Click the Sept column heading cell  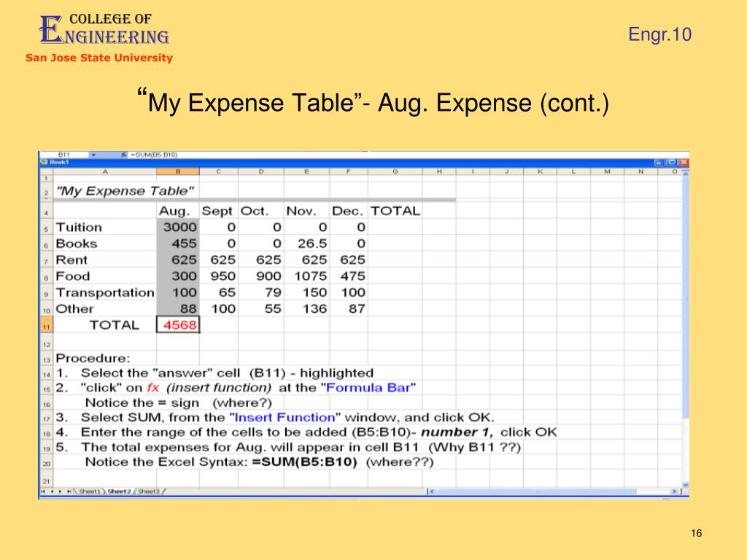coord(219,211)
